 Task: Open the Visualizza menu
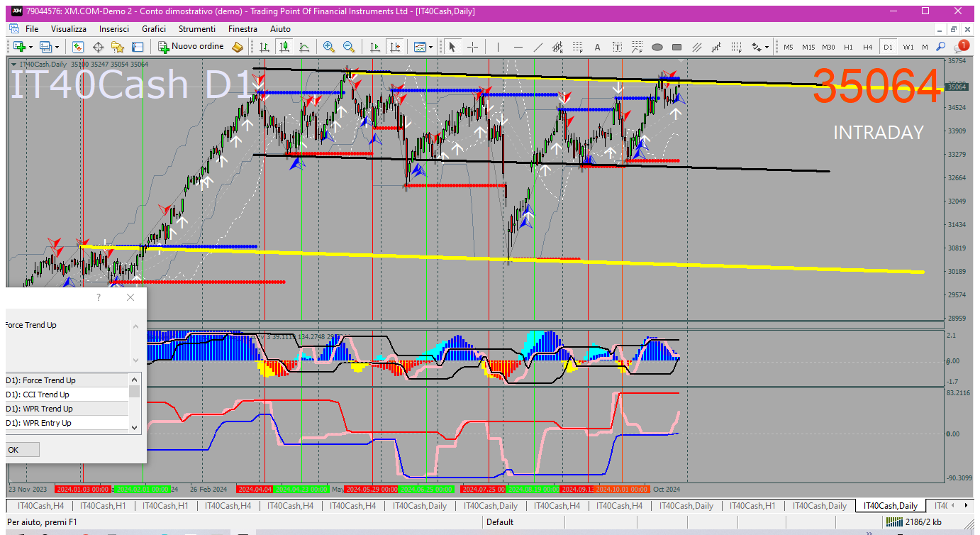coord(69,29)
